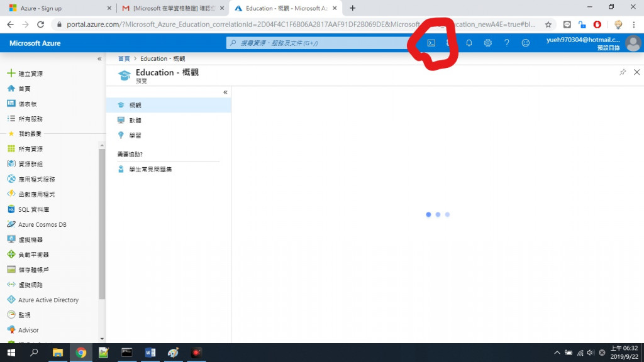The height and width of the screenshot is (362, 644).
Task: Open 所有服務 list in sidebar
Action: coord(30,119)
